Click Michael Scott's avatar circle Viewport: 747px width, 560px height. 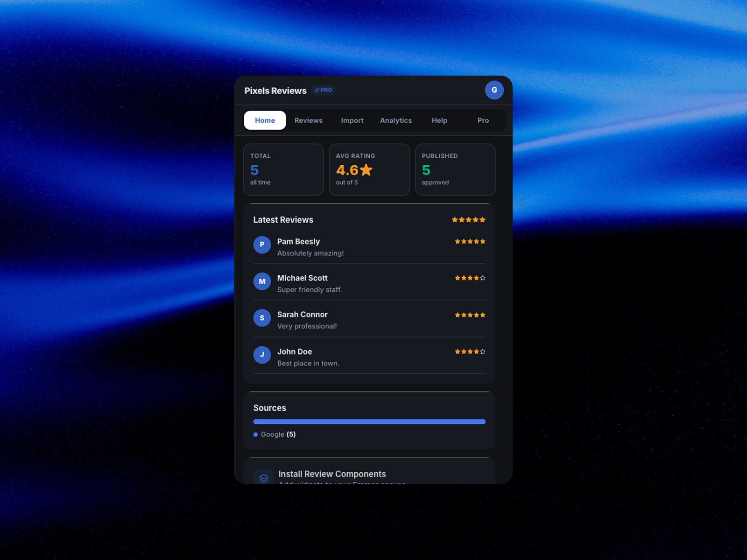(x=262, y=281)
